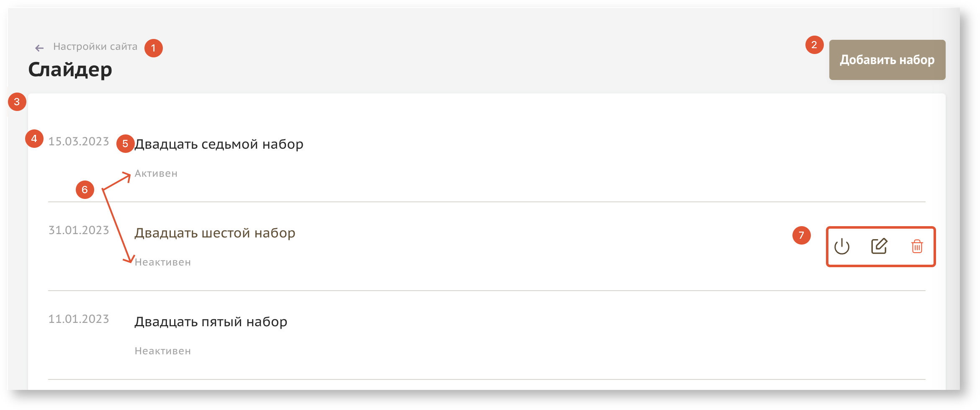Click the date 31.01.2023

[x=79, y=230]
